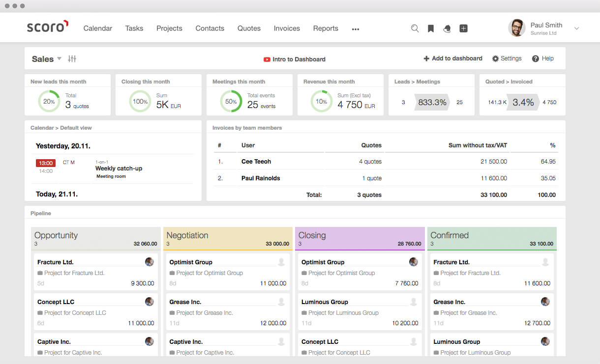Viewport: 600px width, 364px height.
Task: Click Paul Smith's profile photo
Action: (516, 28)
